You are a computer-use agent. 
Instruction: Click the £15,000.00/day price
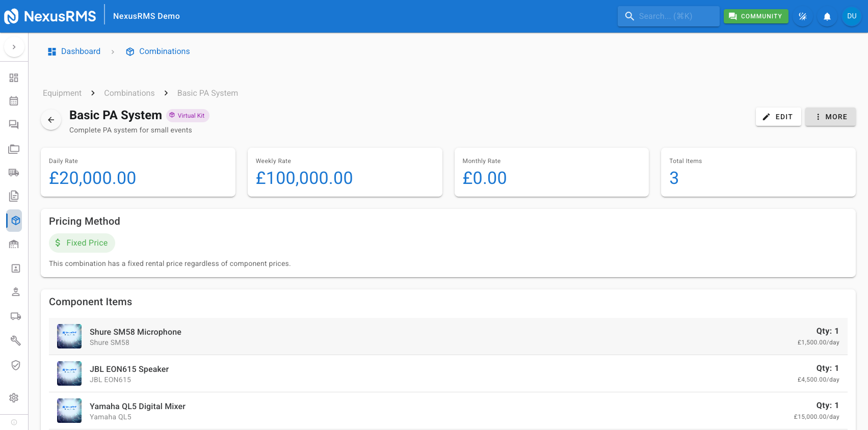click(817, 417)
